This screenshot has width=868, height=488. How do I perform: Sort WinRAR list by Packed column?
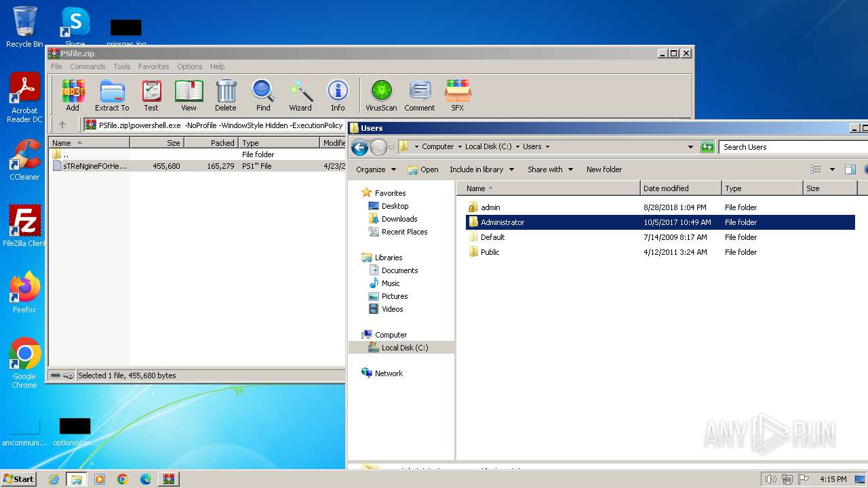pos(211,143)
